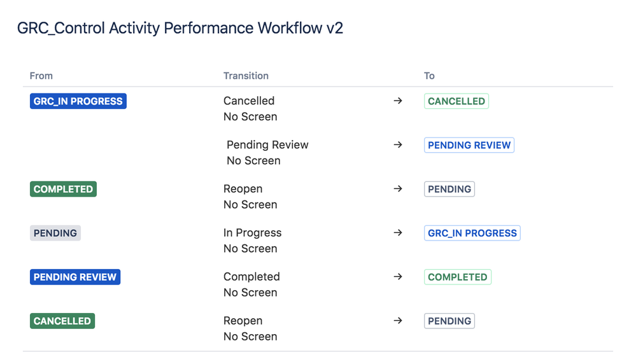Click the GRC_Control Activity Performance Workflow v2 title
This screenshot has height=364, width=636.
(180, 29)
